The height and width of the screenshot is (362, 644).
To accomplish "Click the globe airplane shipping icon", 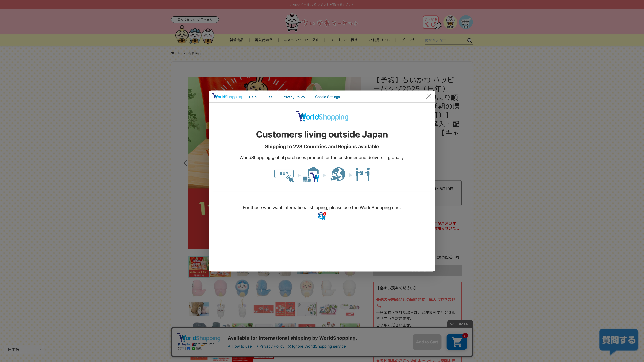I will (338, 174).
